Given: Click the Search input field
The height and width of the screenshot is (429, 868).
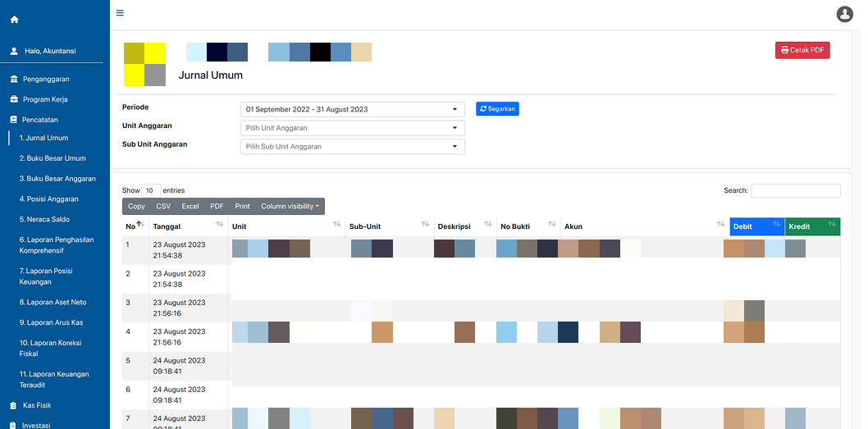Looking at the screenshot, I should click(796, 190).
